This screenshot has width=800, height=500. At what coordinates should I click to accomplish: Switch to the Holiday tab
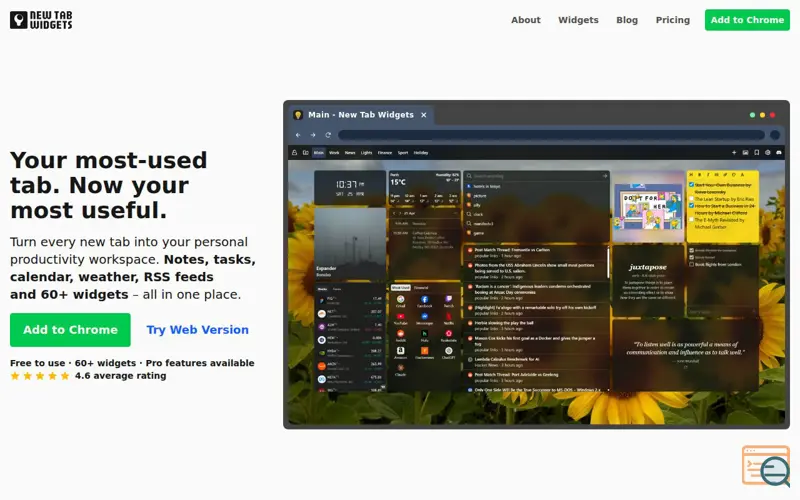click(421, 153)
